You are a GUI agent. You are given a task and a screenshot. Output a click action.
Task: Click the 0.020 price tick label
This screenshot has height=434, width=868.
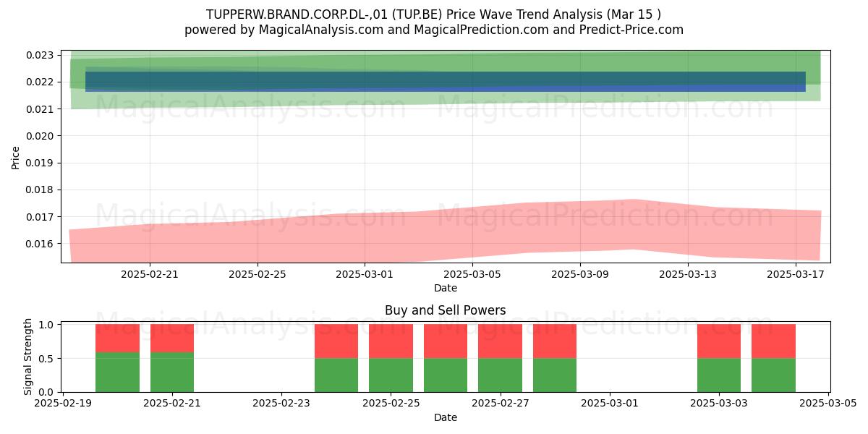[41, 136]
